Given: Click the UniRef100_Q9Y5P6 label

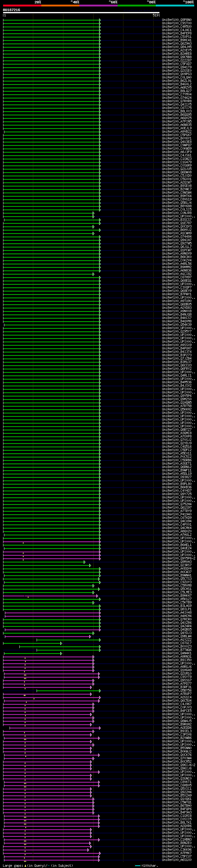Looking at the screenshot, I should tap(176, 396).
